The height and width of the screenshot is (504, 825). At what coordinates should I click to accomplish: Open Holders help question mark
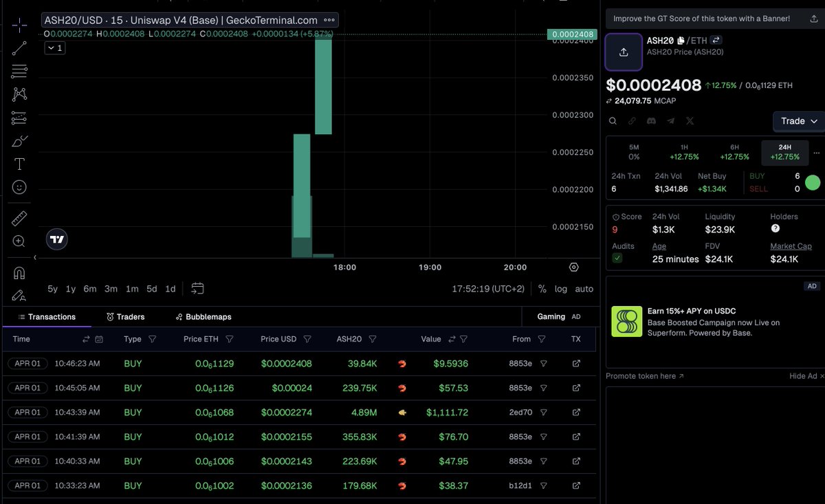775,228
